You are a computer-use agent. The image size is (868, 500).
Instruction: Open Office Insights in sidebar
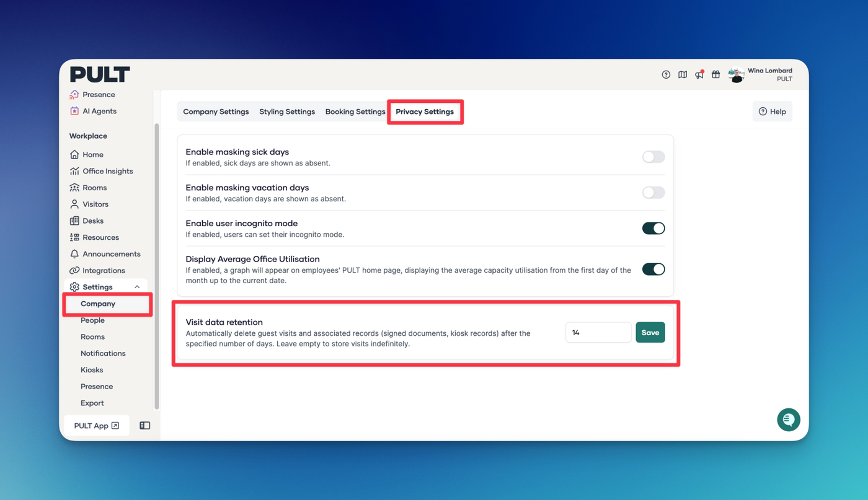click(107, 171)
